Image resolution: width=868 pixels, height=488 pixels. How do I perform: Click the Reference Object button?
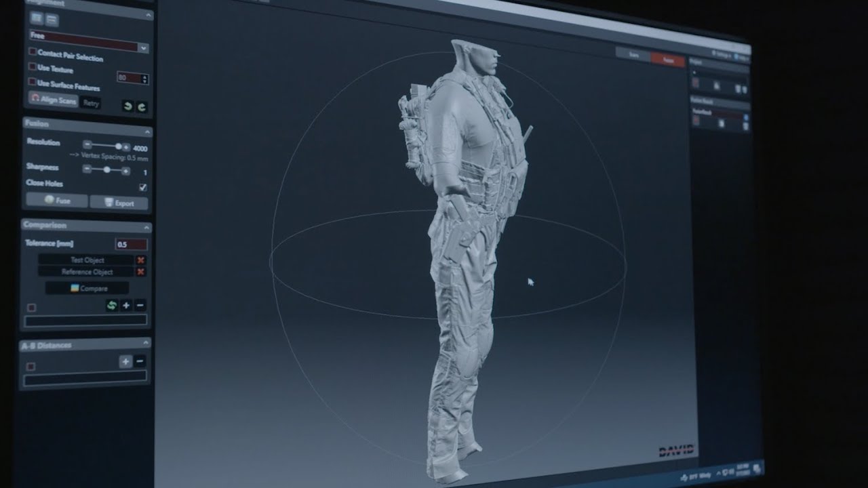86,272
